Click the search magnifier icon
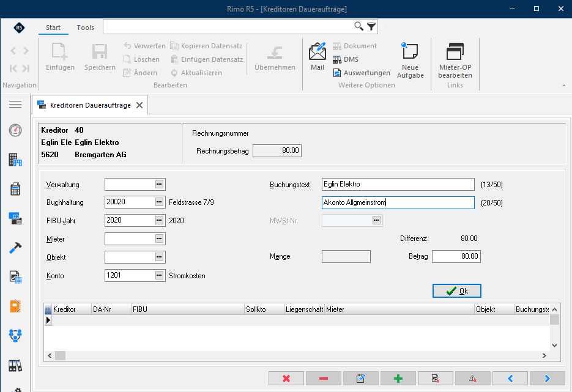Screen dimensions: 572x392 coord(358,26)
